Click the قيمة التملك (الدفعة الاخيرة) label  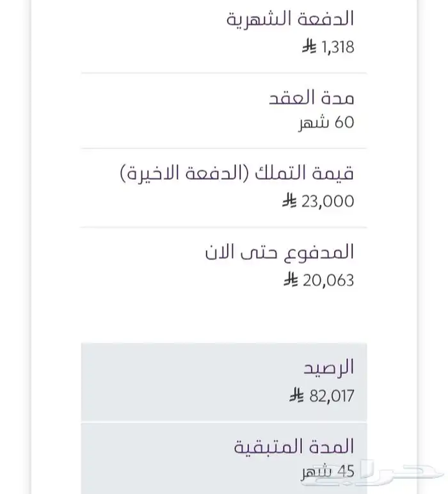point(237,173)
